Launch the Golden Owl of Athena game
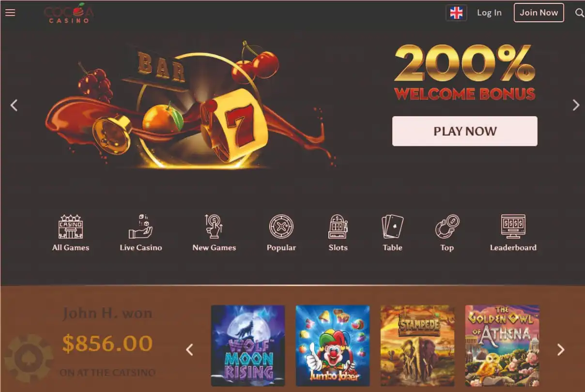This screenshot has width=585, height=392. [502, 346]
